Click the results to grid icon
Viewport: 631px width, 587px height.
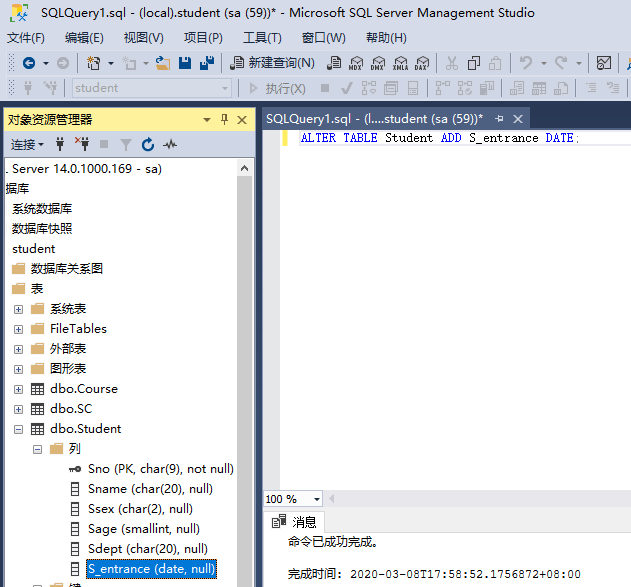(x=539, y=88)
